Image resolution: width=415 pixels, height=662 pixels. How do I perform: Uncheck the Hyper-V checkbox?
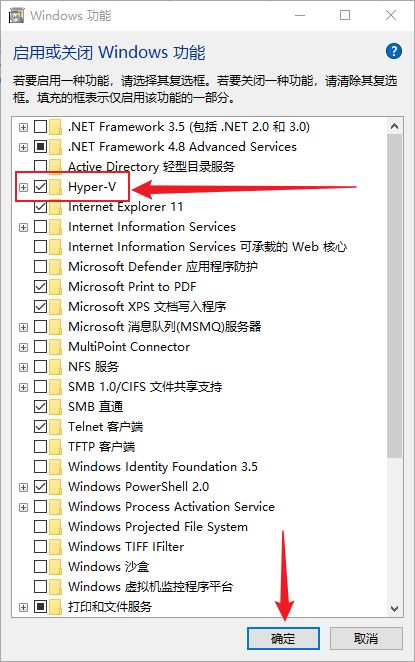click(x=41, y=187)
